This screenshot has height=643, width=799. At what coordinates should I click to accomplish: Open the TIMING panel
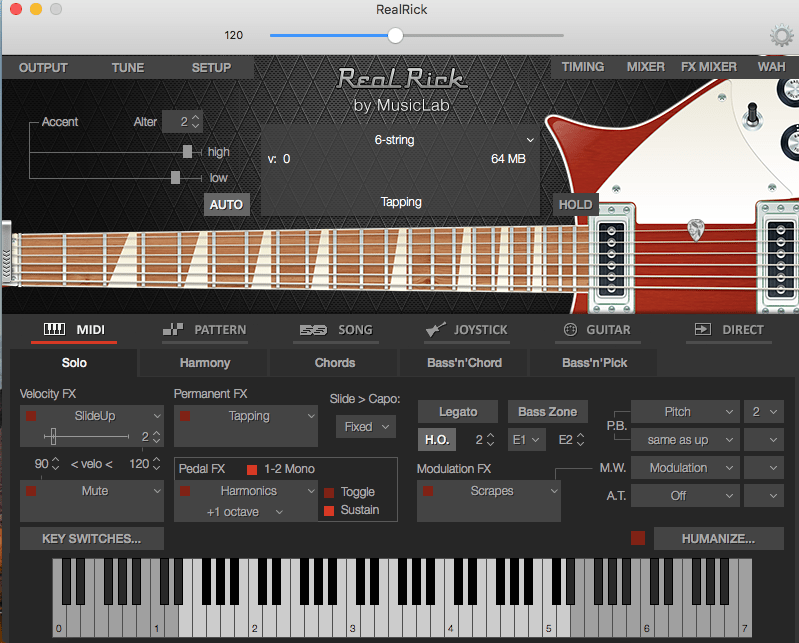click(x=583, y=67)
